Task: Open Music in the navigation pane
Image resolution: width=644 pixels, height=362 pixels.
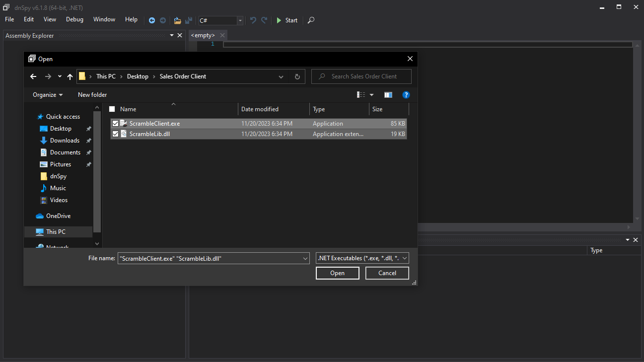Action: coord(58,188)
